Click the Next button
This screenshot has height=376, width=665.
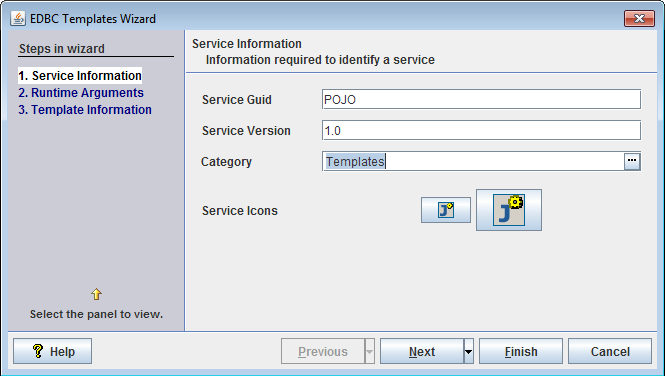coord(422,351)
